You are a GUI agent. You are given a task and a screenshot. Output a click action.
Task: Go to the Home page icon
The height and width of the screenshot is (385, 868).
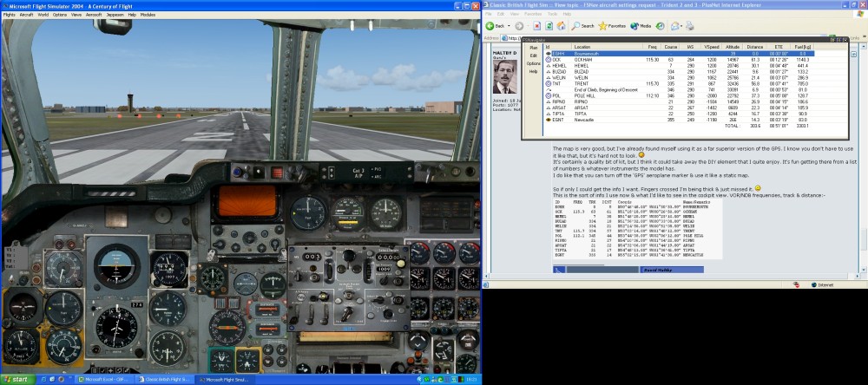tap(562, 26)
